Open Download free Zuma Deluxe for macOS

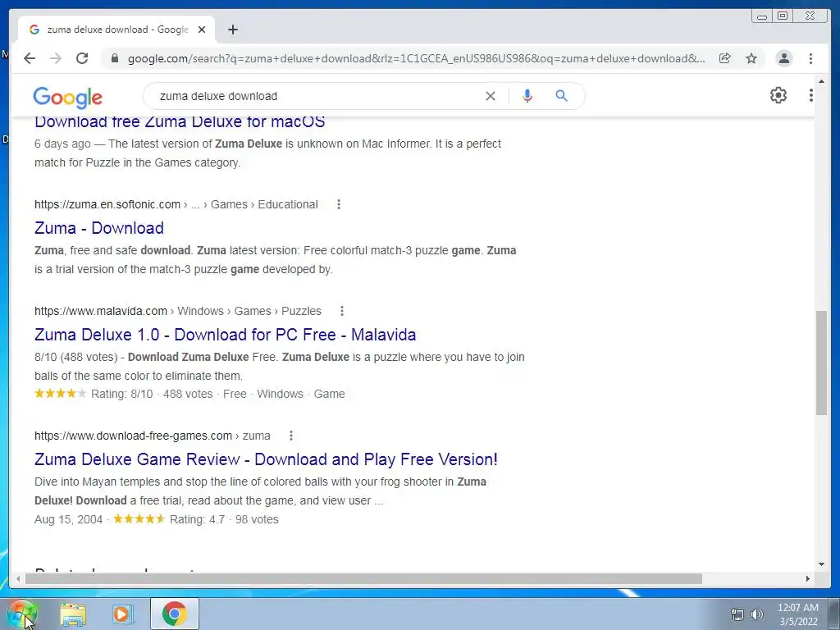[x=180, y=121]
